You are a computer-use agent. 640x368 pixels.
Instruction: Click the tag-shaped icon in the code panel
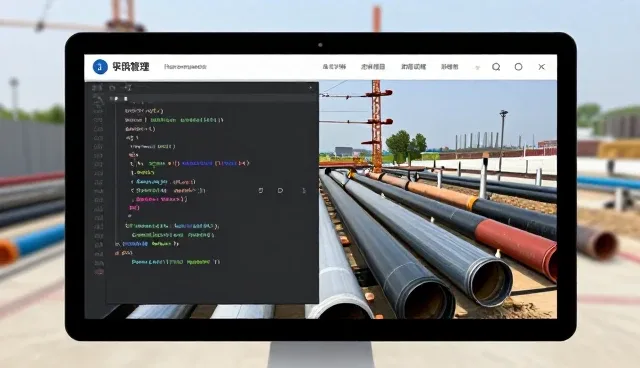(x=280, y=191)
